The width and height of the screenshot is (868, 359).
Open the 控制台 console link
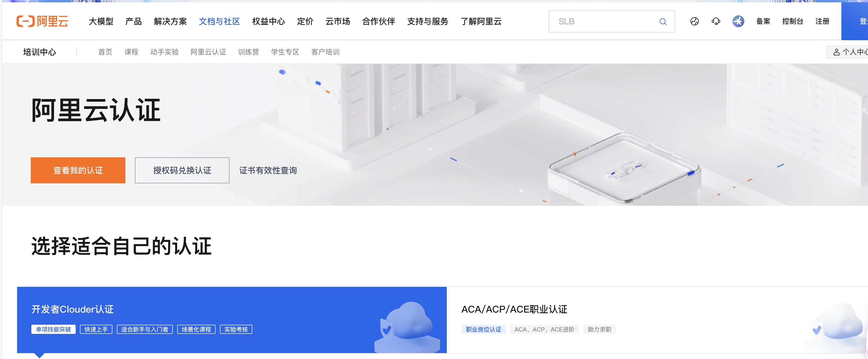(x=793, y=22)
